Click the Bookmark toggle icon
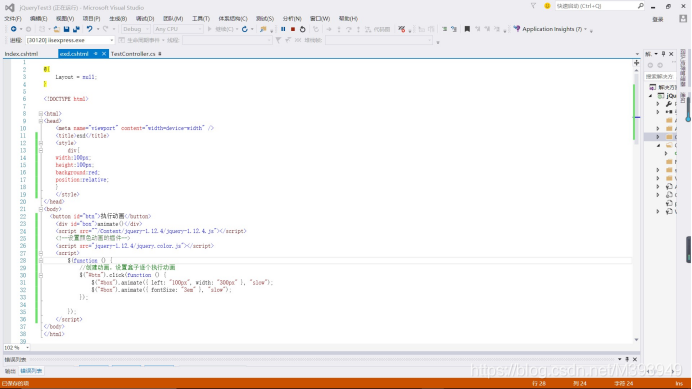Screen dimensions: 692x389 (x=467, y=29)
